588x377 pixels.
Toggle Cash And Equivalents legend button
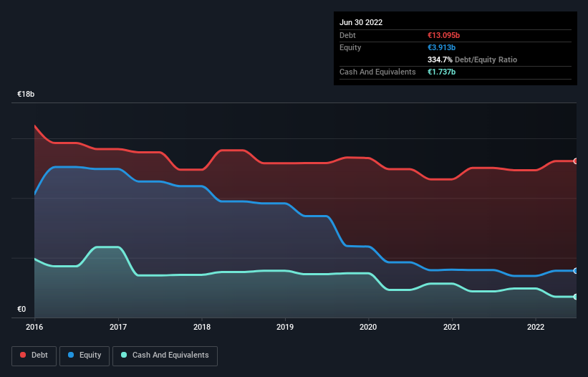coord(165,355)
